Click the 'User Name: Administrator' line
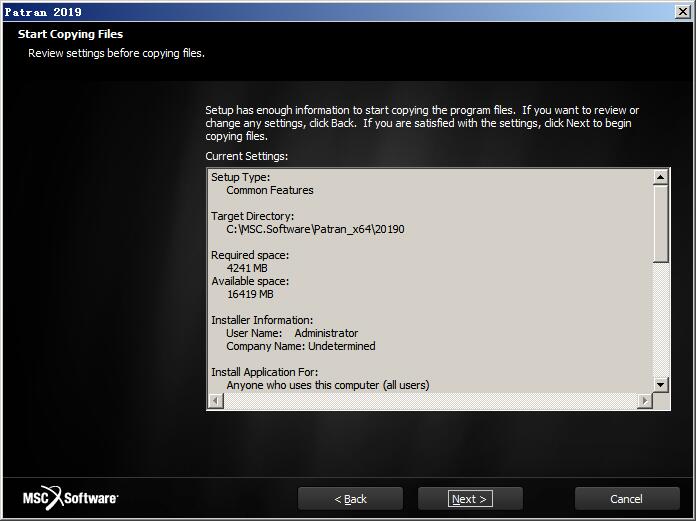Image resolution: width=696 pixels, height=521 pixels. [x=292, y=333]
